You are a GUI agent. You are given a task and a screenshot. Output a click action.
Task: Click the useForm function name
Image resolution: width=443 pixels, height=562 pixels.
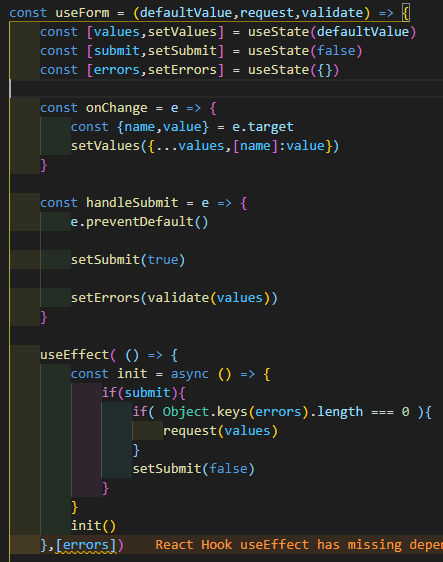tap(82, 13)
